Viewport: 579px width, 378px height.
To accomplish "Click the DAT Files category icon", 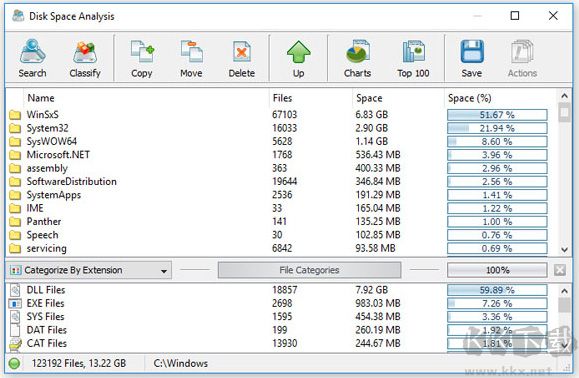I will 15,330.
